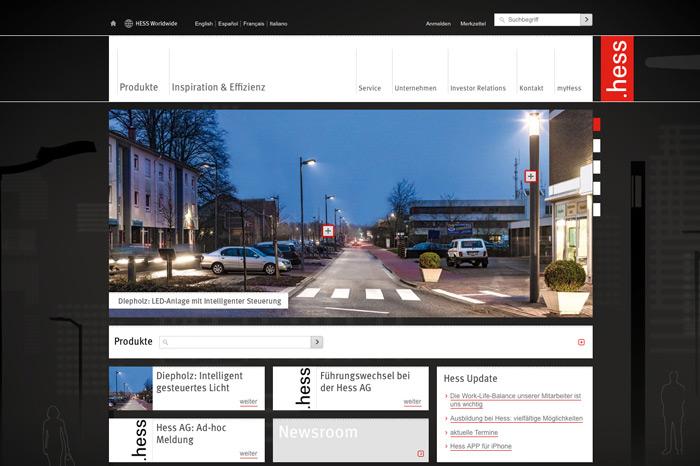Open Diepholz article thumbnail

(x=131, y=388)
